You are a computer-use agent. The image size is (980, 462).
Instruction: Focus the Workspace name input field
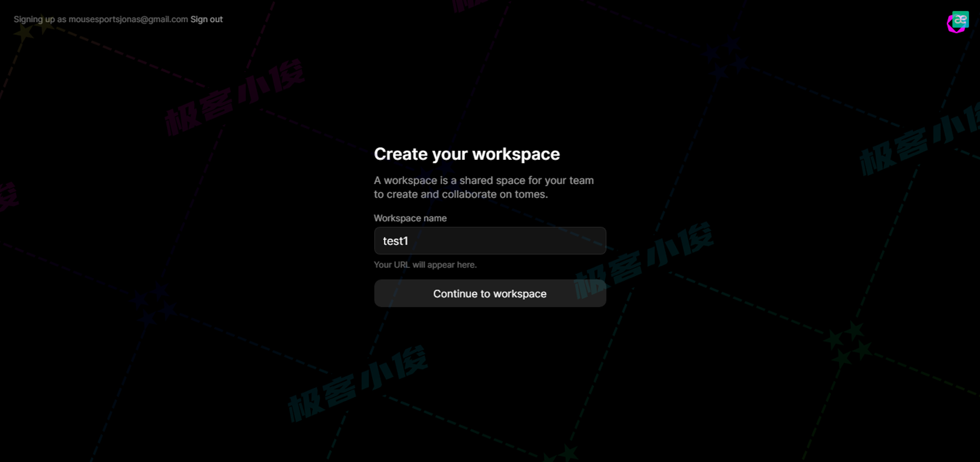click(490, 241)
